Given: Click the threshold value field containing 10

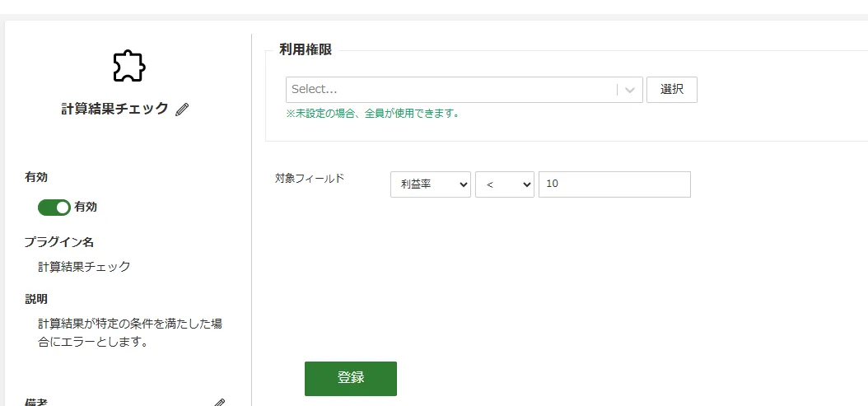Looking at the screenshot, I should (x=614, y=184).
